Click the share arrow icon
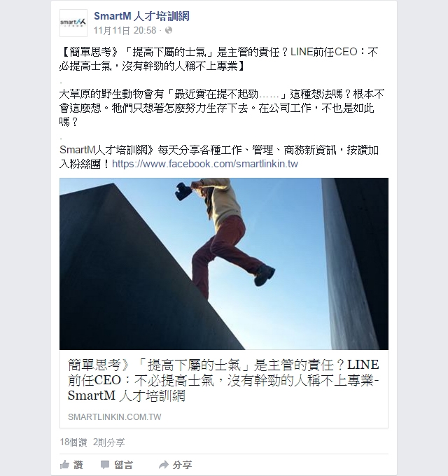Screen dimensions: 448x476 164,465
